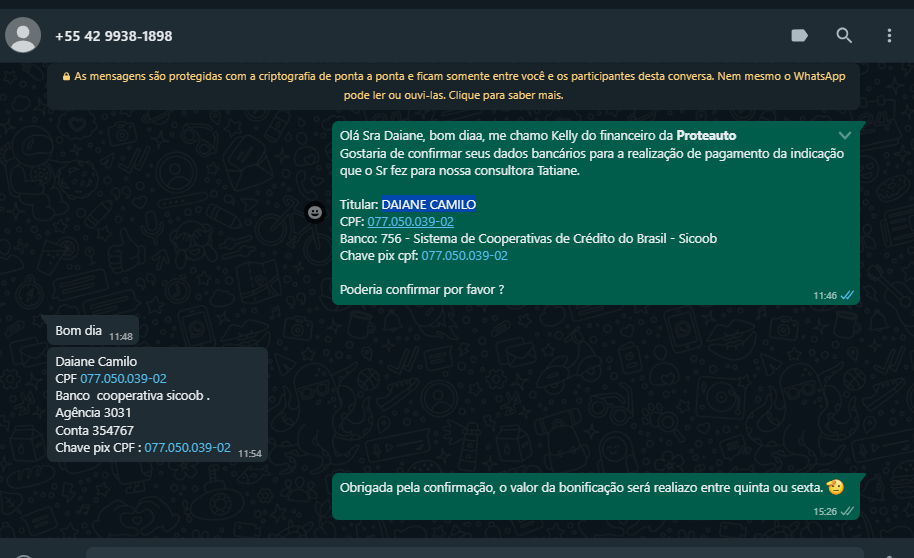This screenshot has height=558, width=914.
Task: Click Chave pix CPF link in received message
Action: pos(188,448)
